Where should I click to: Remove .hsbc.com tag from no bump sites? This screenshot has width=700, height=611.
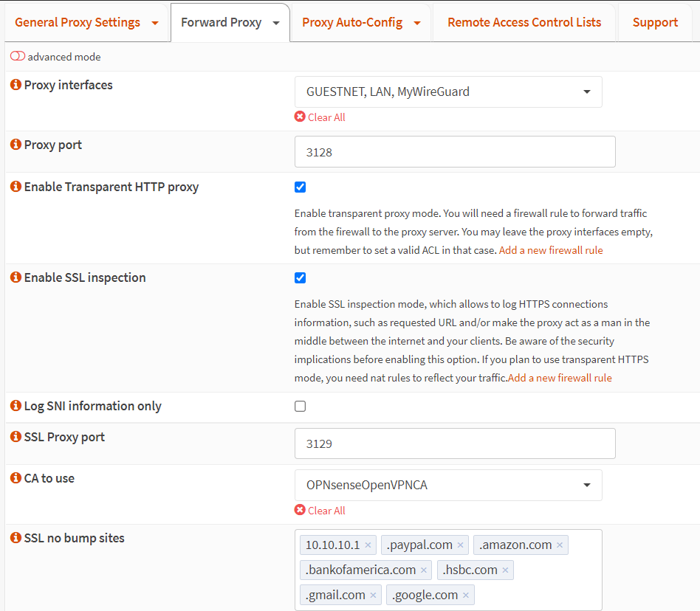[x=505, y=570]
